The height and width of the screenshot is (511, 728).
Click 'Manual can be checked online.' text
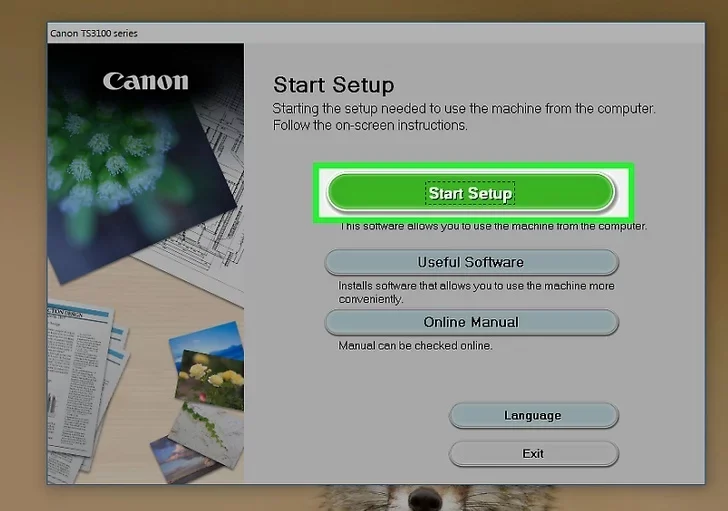tap(415, 346)
